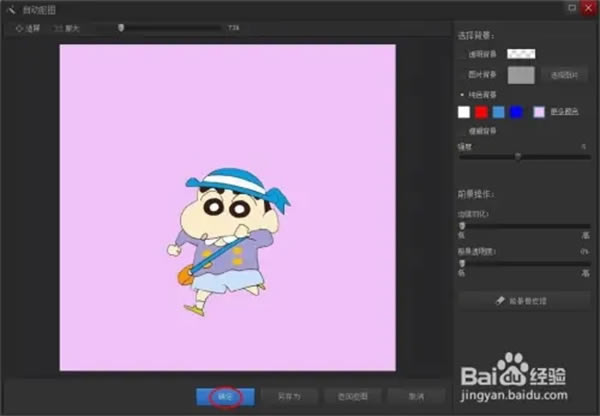Click the select-picture button beside gray thumbnail
The image size is (600, 416).
click(564, 75)
